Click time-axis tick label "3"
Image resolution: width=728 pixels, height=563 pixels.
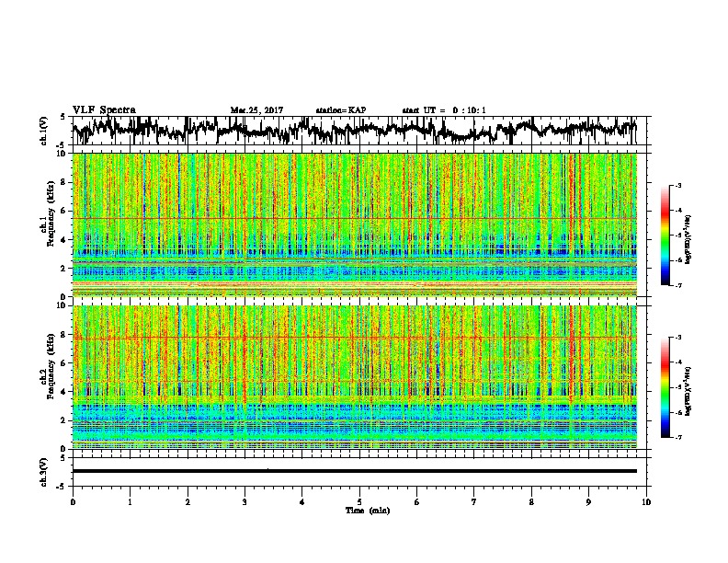(x=245, y=502)
